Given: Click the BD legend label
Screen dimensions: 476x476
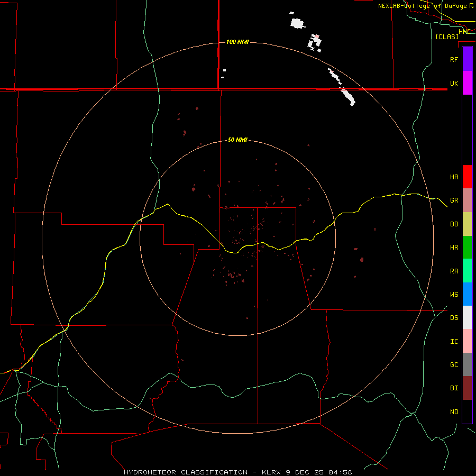Looking at the screenshot, I should 454,224.
